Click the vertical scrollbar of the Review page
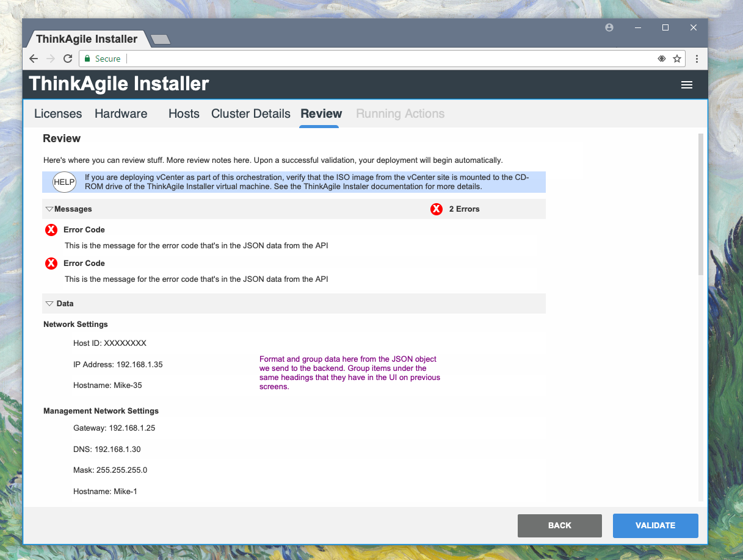 point(700,207)
